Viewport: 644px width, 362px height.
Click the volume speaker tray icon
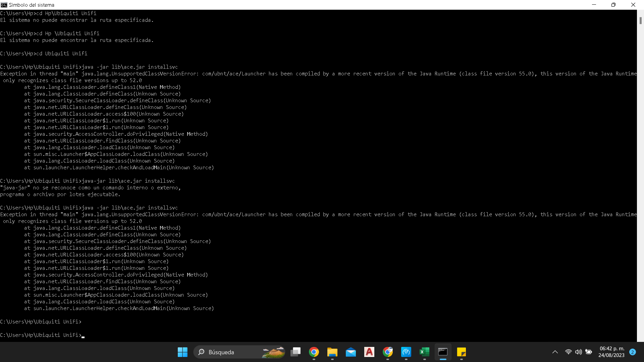[578, 352]
